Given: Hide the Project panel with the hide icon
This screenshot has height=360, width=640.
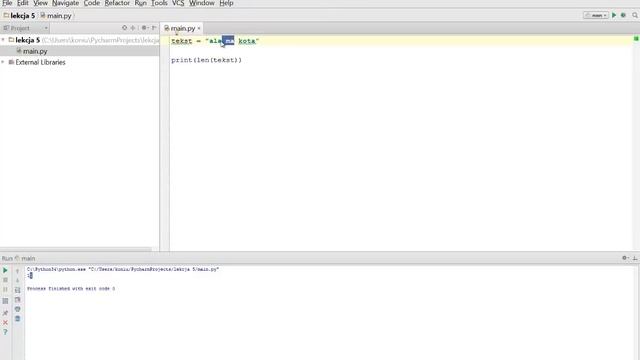Looking at the screenshot, I should click(154, 28).
